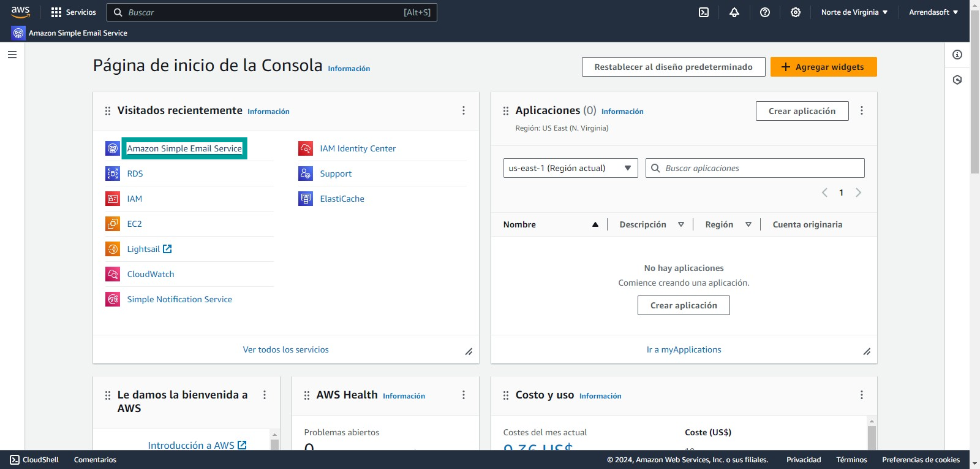980x469 pixels.
Task: Click the Visitados recientemente resize handle
Action: [469, 351]
